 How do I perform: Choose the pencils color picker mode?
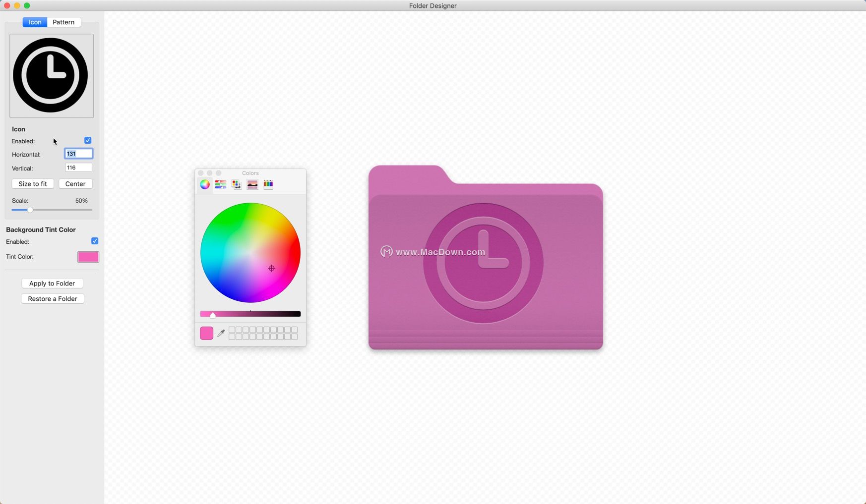click(268, 184)
